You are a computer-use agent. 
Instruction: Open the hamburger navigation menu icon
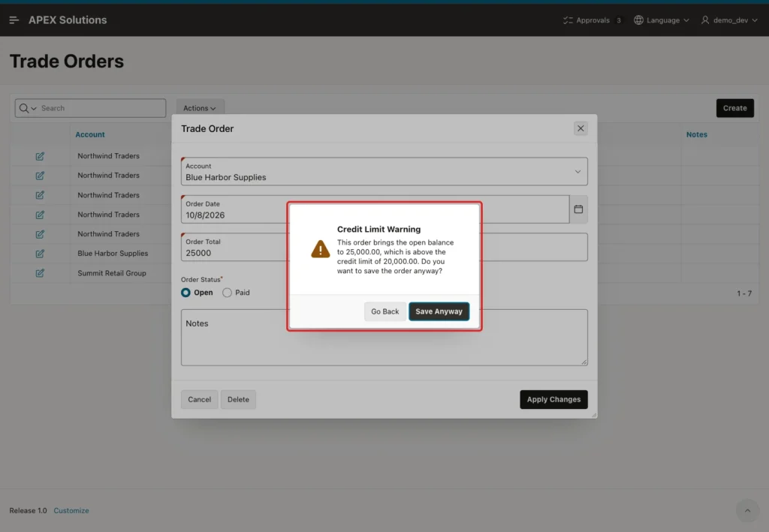(x=14, y=20)
